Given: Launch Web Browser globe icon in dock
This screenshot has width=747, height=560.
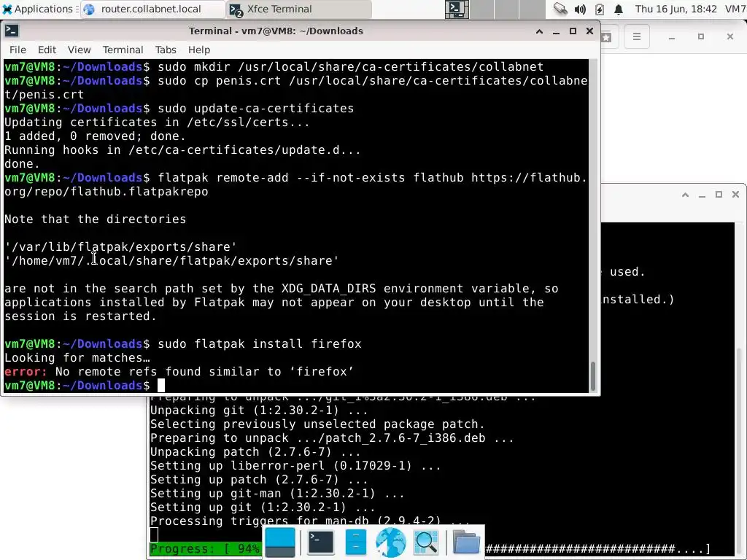Looking at the screenshot, I should click(x=391, y=542).
